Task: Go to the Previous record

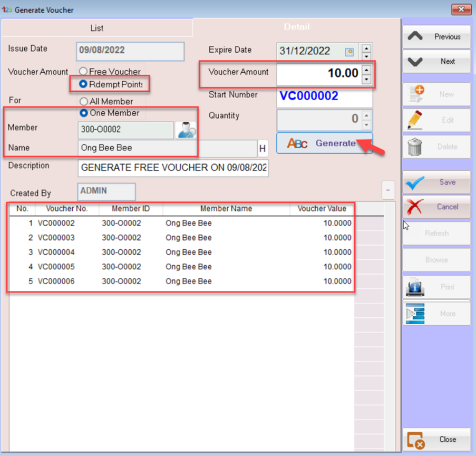Action: pos(436,37)
